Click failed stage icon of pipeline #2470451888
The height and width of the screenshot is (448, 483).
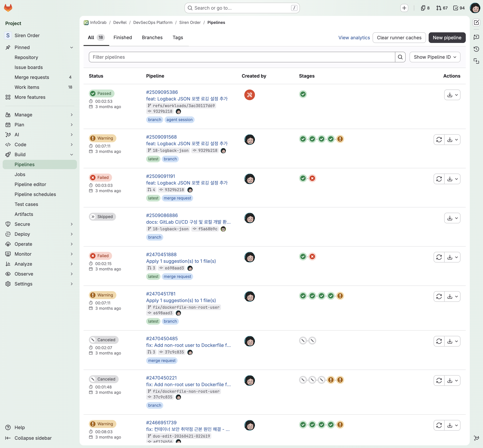[312, 256]
